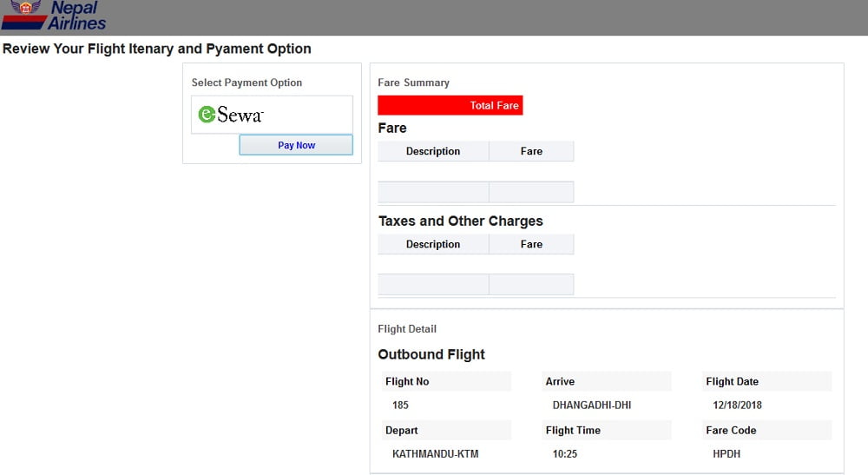868x475 pixels.
Task: Click the Fare section Description header
Action: click(x=433, y=151)
